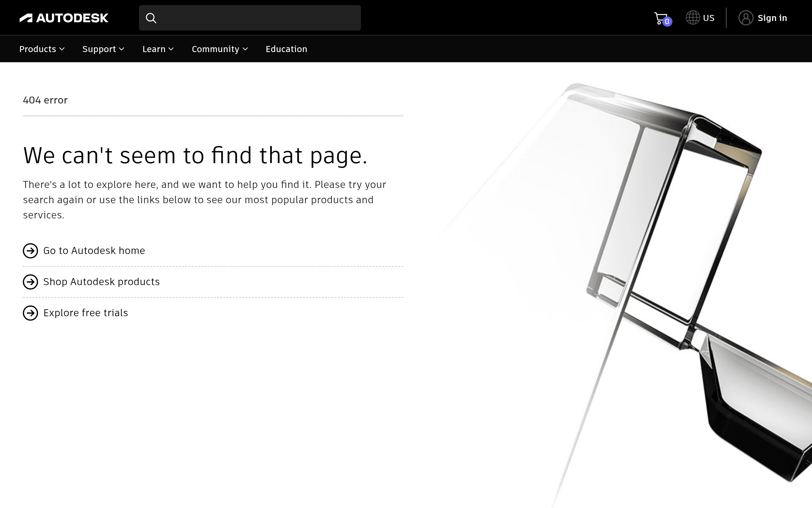
Task: Click the Autodesk logo
Action: pos(64,18)
